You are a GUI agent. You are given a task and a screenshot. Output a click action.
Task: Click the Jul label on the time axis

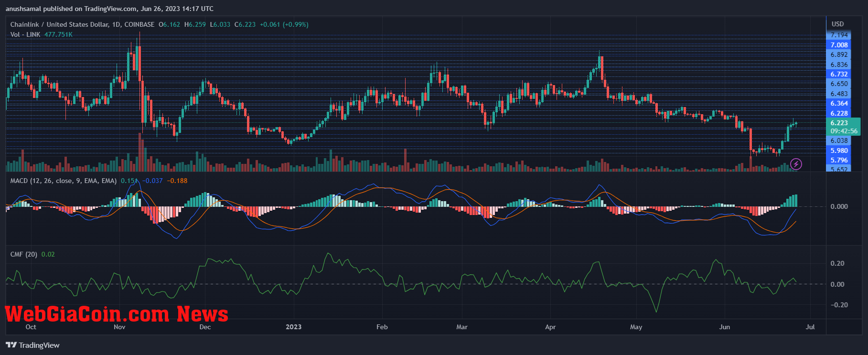tap(810, 327)
